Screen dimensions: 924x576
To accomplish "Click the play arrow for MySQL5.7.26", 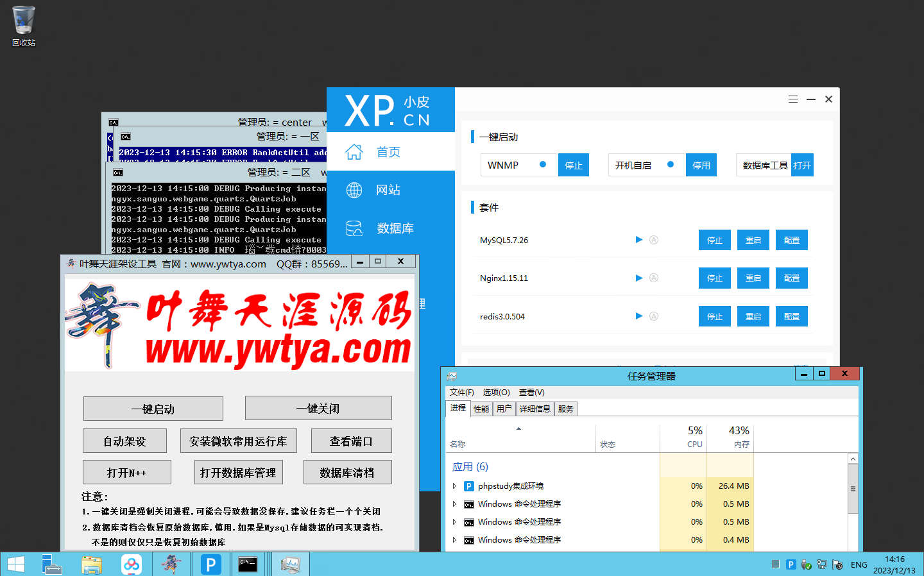I will pos(639,240).
